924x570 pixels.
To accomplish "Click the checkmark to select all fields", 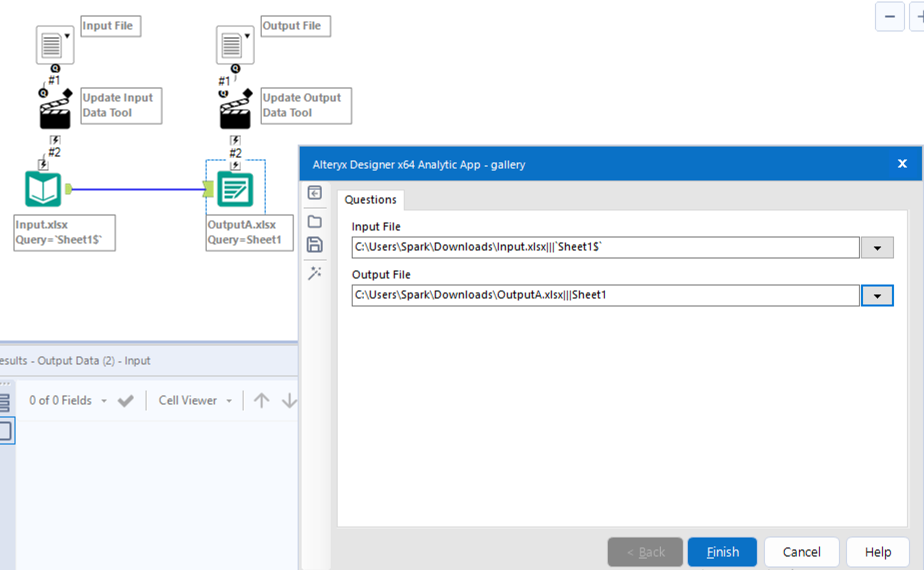I will click(126, 400).
